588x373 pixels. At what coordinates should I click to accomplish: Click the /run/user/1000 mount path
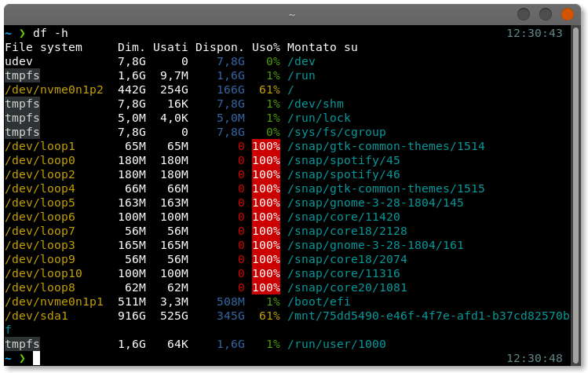336,344
